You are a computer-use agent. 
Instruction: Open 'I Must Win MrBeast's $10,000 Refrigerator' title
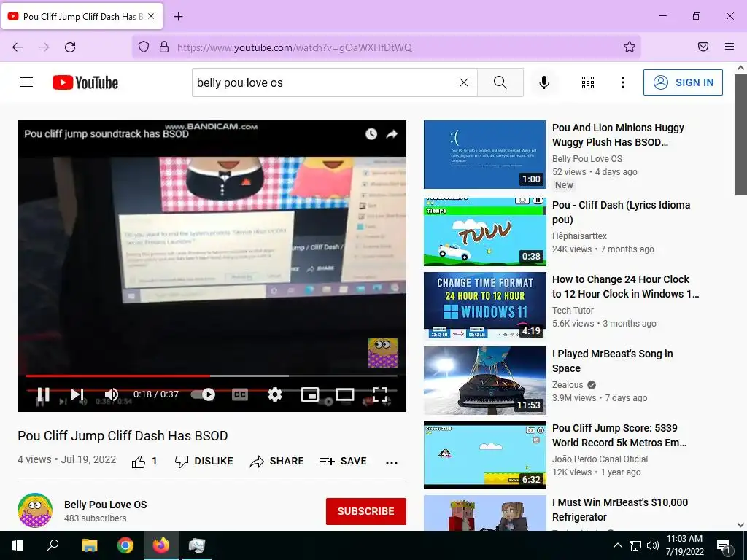tap(620, 510)
